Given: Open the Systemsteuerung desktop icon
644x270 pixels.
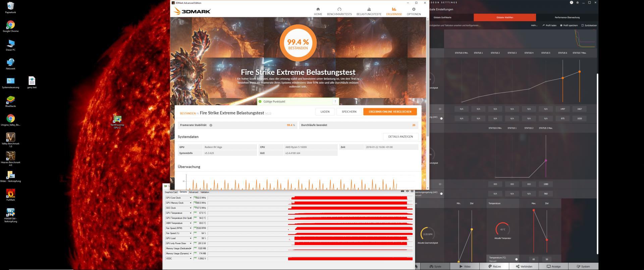Looking at the screenshot, I should (x=10, y=83).
